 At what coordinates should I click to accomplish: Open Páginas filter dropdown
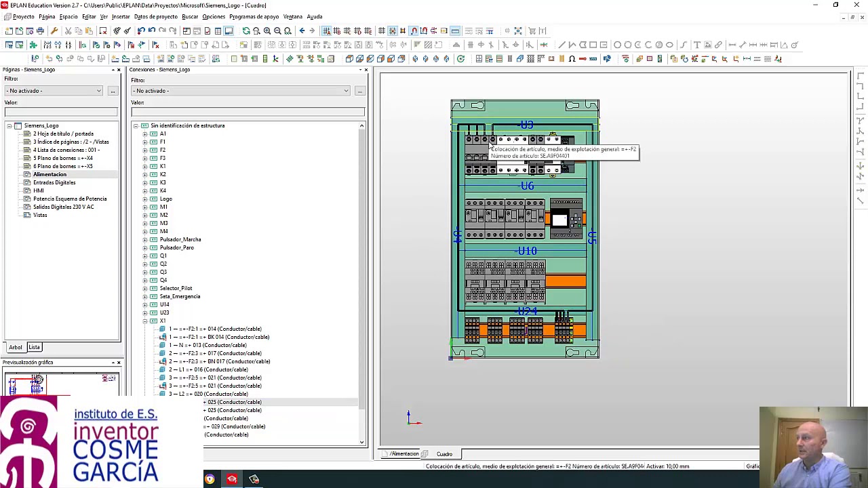pos(98,91)
